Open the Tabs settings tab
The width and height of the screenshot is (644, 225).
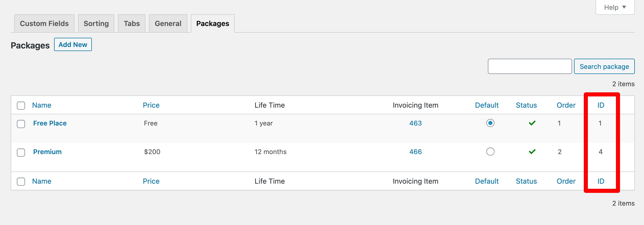tap(132, 23)
